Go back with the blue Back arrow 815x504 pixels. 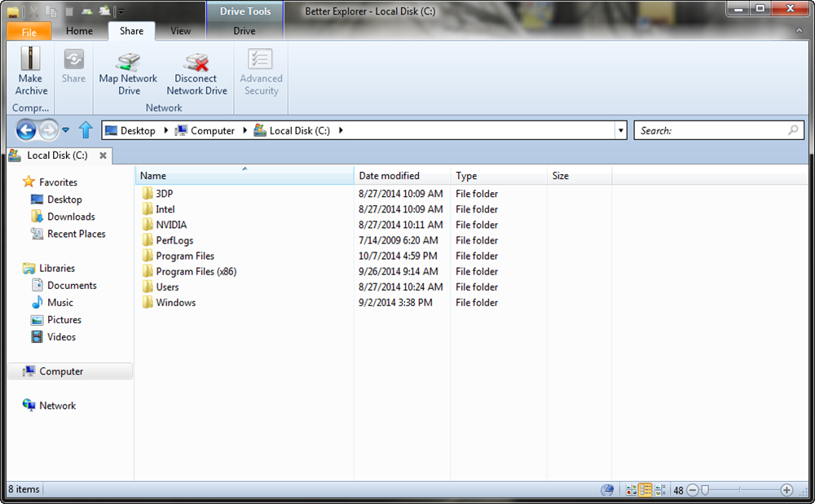(x=26, y=129)
